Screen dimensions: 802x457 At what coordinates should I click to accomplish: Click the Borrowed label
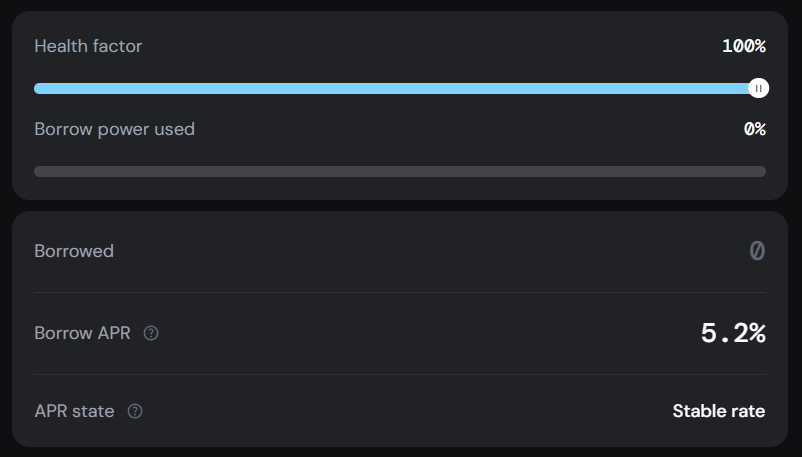[74, 251]
